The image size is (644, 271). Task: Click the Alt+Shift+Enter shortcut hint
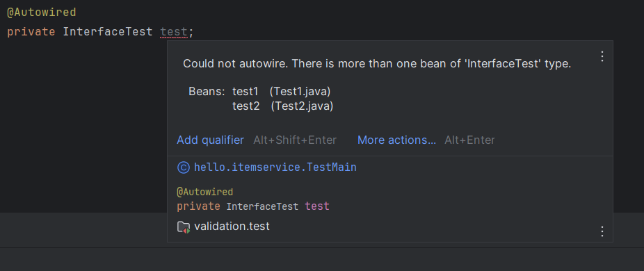coord(295,140)
